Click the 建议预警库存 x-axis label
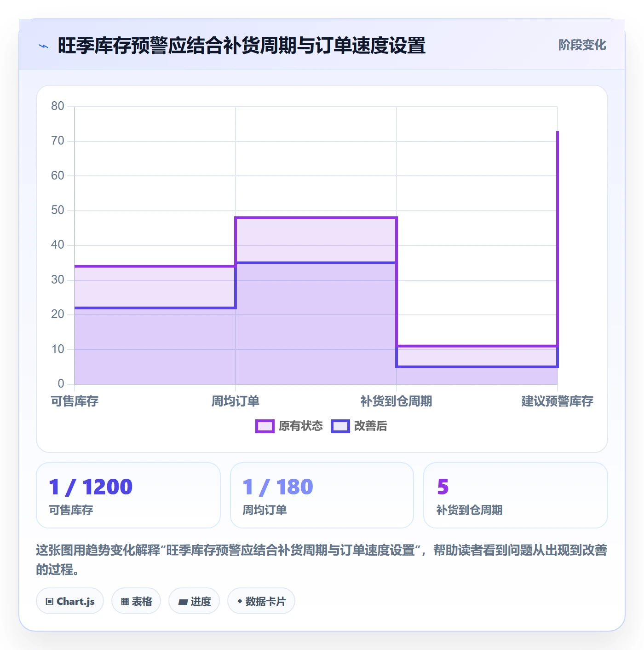Image resolution: width=644 pixels, height=650 pixels. [x=558, y=401]
